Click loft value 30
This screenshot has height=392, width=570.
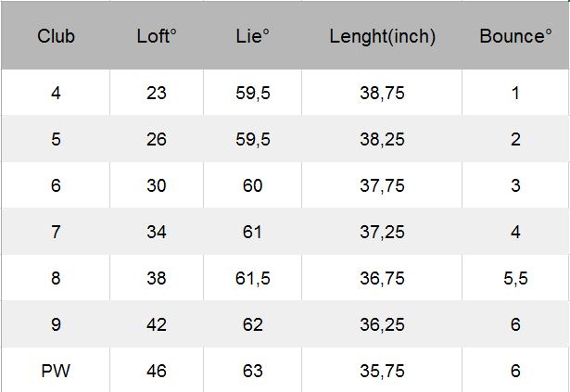157,185
